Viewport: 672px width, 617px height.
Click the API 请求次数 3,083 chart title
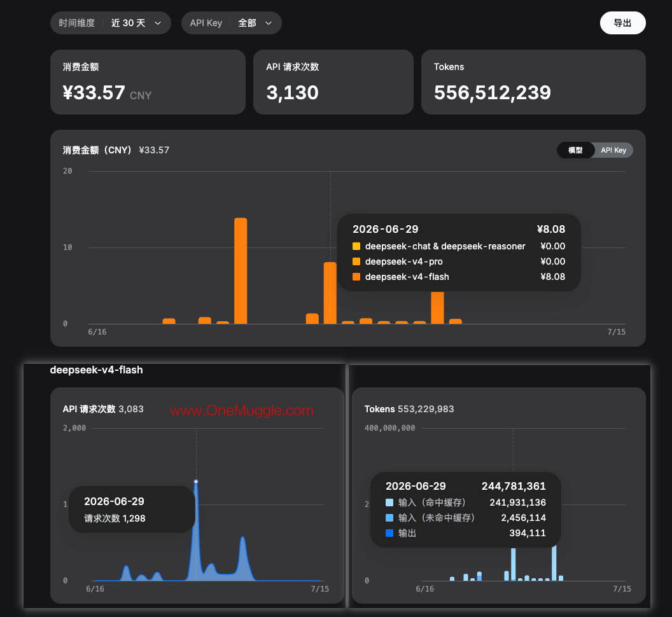(x=103, y=409)
